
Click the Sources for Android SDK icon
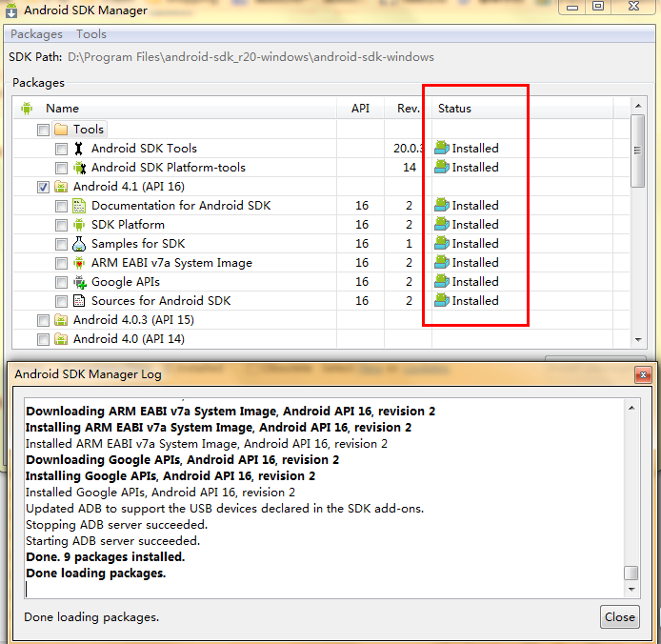(x=79, y=301)
